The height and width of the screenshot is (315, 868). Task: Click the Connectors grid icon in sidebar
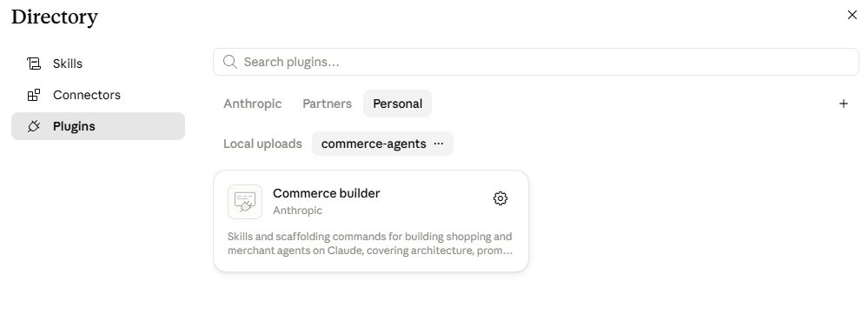click(x=34, y=95)
